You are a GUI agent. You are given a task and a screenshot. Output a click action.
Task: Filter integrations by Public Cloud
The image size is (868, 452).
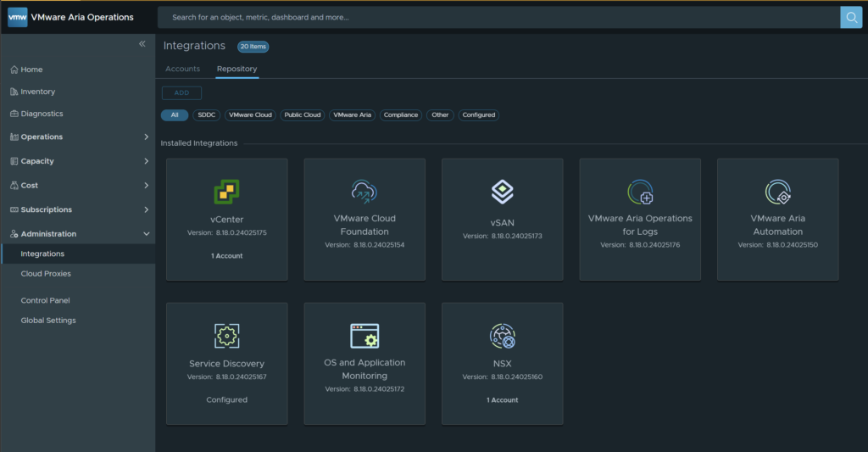tap(303, 115)
